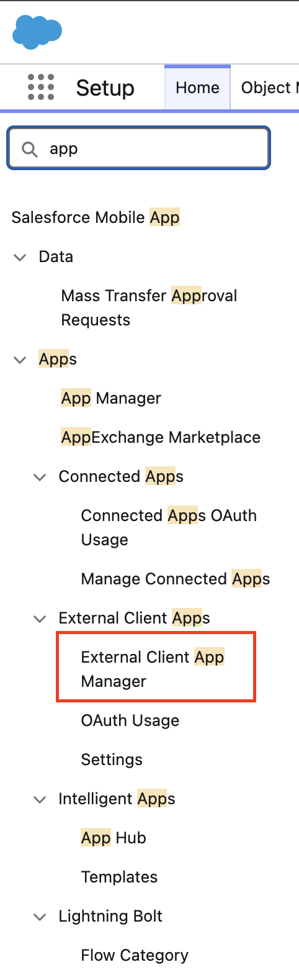Collapse the External Client Apps chevron
This screenshot has width=299, height=980.
[x=40, y=619]
